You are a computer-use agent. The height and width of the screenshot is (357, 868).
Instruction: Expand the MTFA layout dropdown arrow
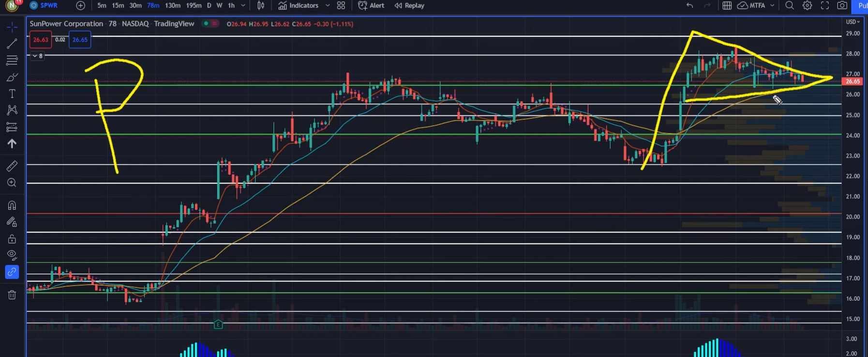[x=772, y=5]
